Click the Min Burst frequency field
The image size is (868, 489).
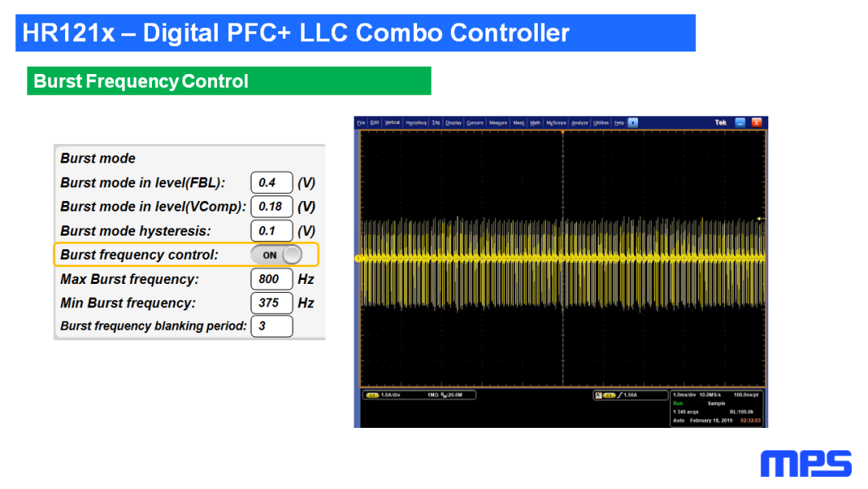click(x=272, y=303)
